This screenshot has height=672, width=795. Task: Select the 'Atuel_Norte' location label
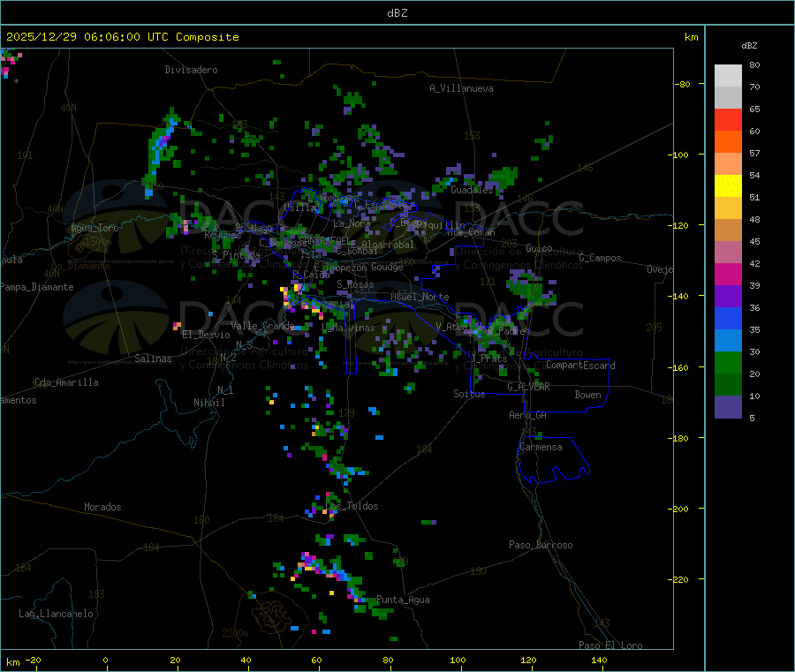tap(420, 297)
